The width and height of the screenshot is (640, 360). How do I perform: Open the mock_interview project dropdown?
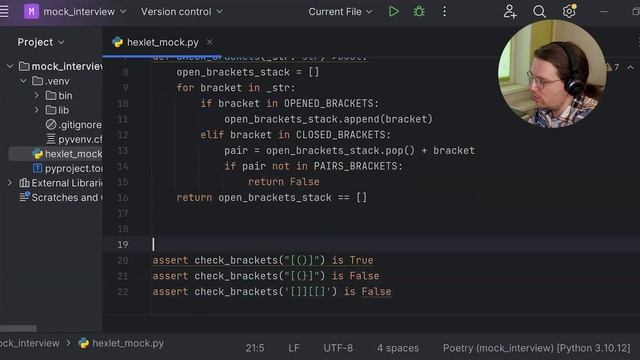84,11
